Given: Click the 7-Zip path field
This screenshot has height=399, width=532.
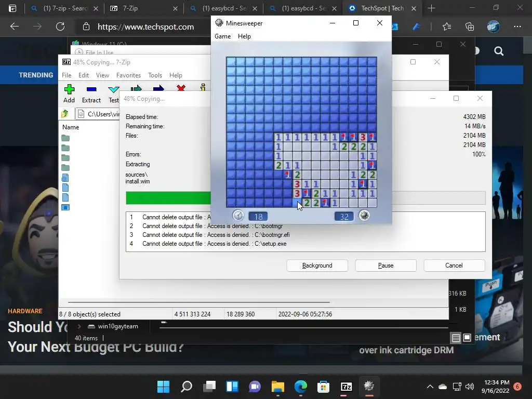Looking at the screenshot, I should pos(98,114).
